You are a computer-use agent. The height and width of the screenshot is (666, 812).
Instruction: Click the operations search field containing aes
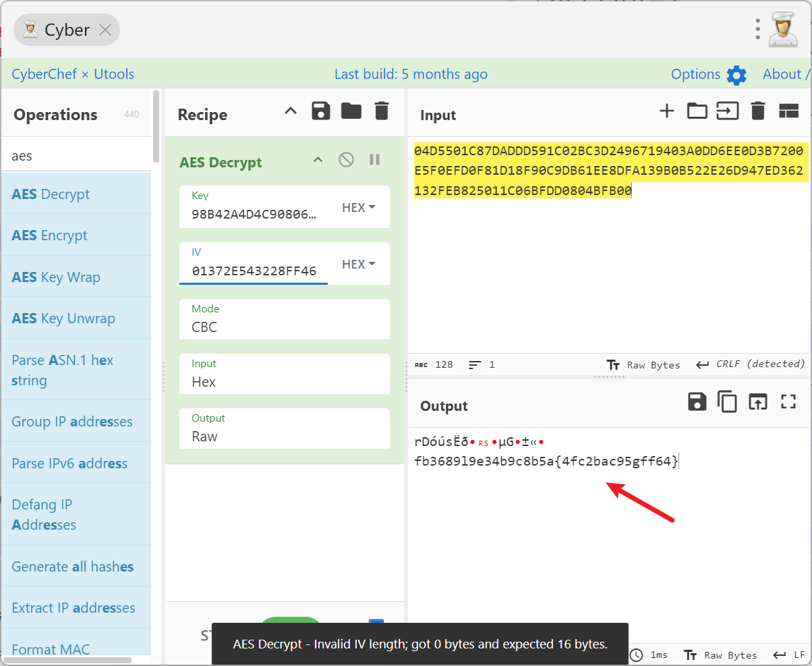76,156
